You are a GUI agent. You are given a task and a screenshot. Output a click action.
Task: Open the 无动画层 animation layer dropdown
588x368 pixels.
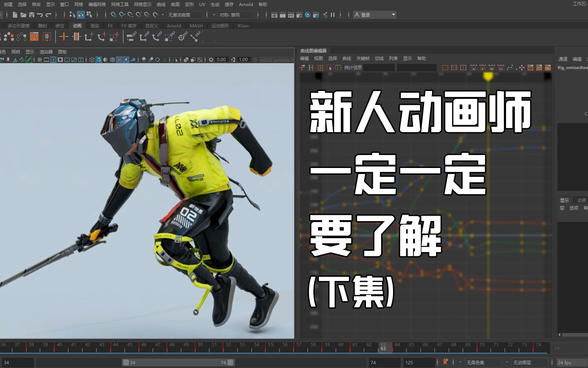point(529,362)
